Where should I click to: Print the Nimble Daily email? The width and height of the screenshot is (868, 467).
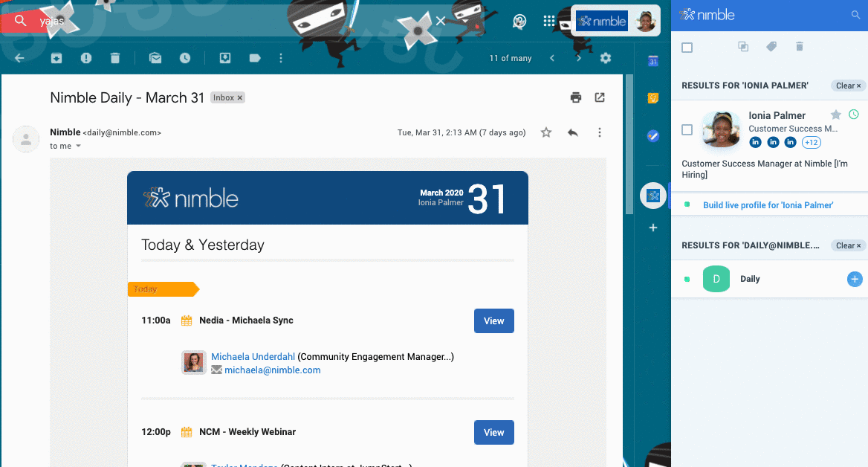pyautogui.click(x=575, y=97)
